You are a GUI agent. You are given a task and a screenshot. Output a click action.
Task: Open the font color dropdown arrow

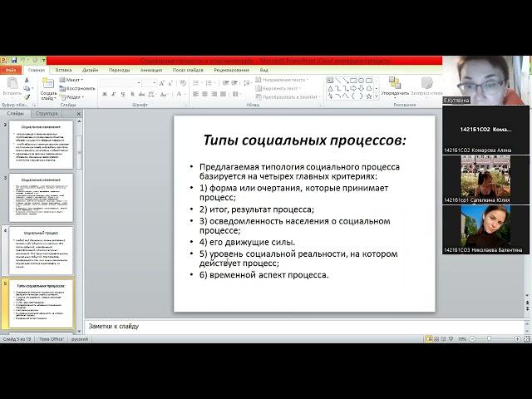point(185,94)
